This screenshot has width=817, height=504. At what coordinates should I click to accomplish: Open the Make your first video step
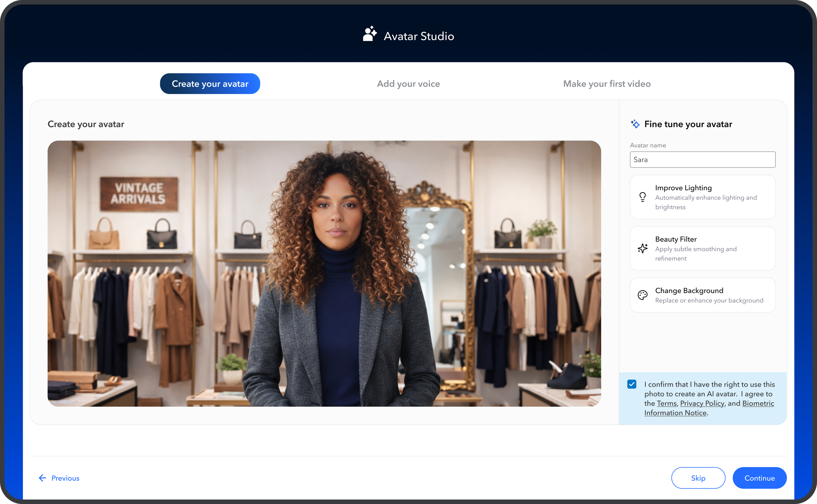click(x=607, y=84)
